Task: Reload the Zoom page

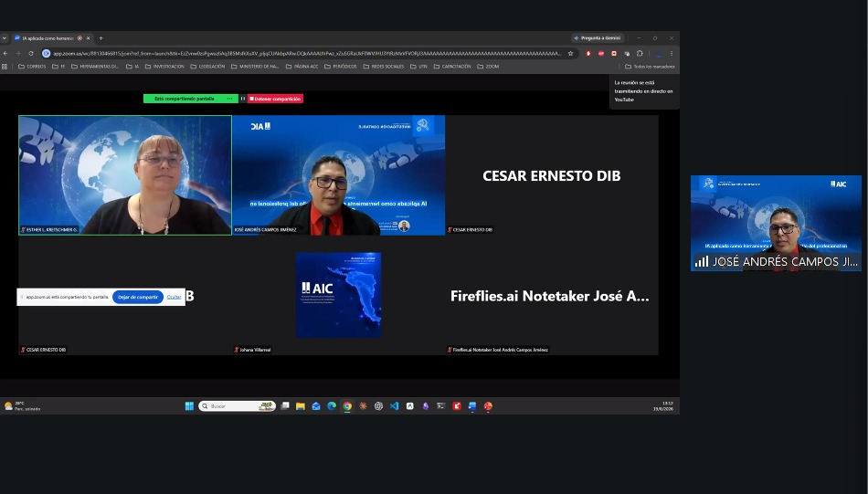Action: point(31,54)
